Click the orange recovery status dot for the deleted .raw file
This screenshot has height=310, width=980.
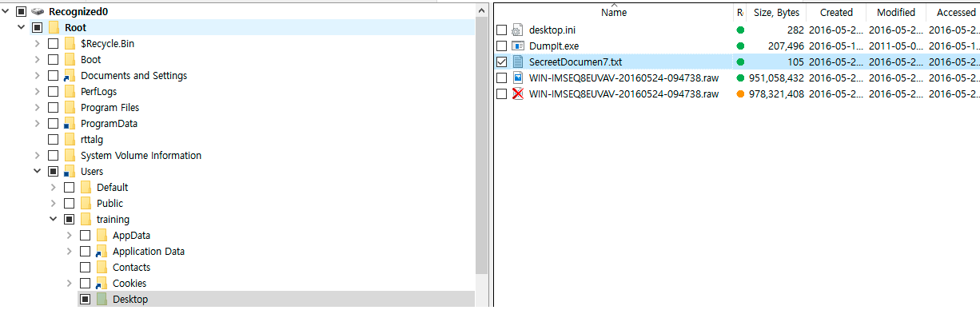(740, 94)
